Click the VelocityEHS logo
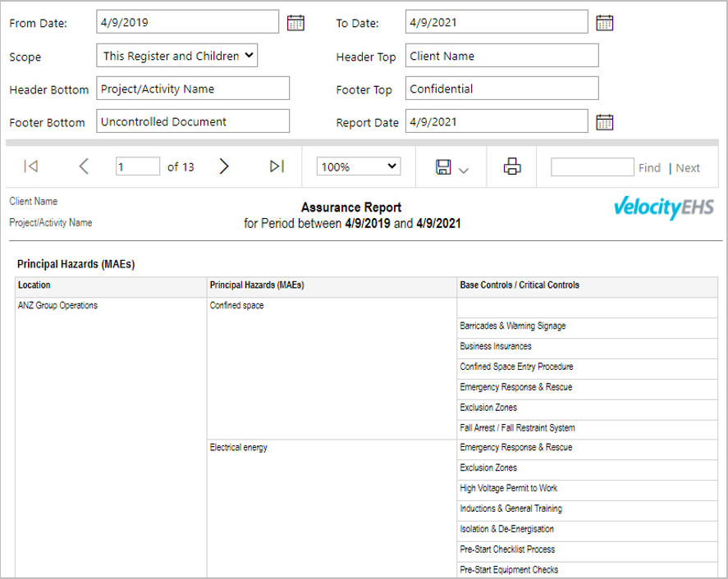 pyautogui.click(x=664, y=207)
